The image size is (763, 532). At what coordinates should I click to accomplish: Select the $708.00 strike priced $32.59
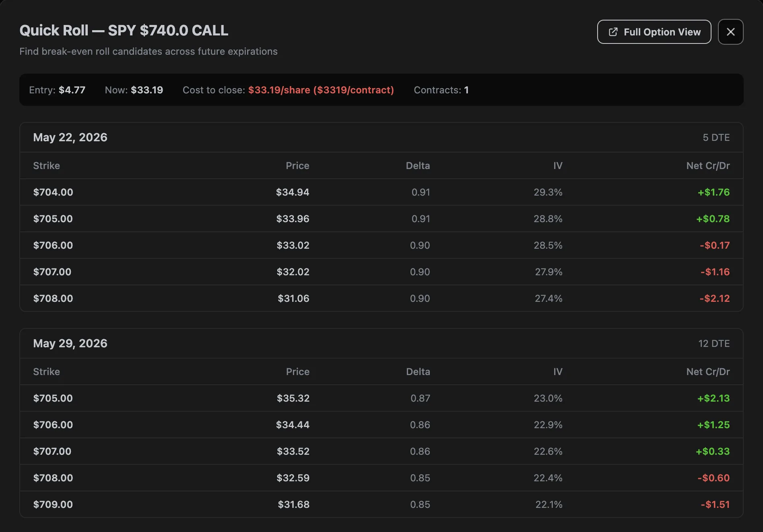tap(381, 478)
